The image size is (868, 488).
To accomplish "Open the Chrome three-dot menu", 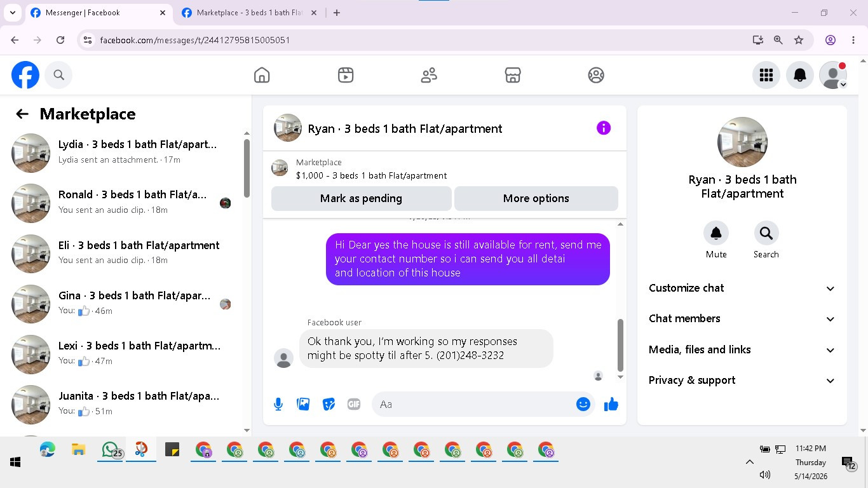I will click(x=853, y=40).
